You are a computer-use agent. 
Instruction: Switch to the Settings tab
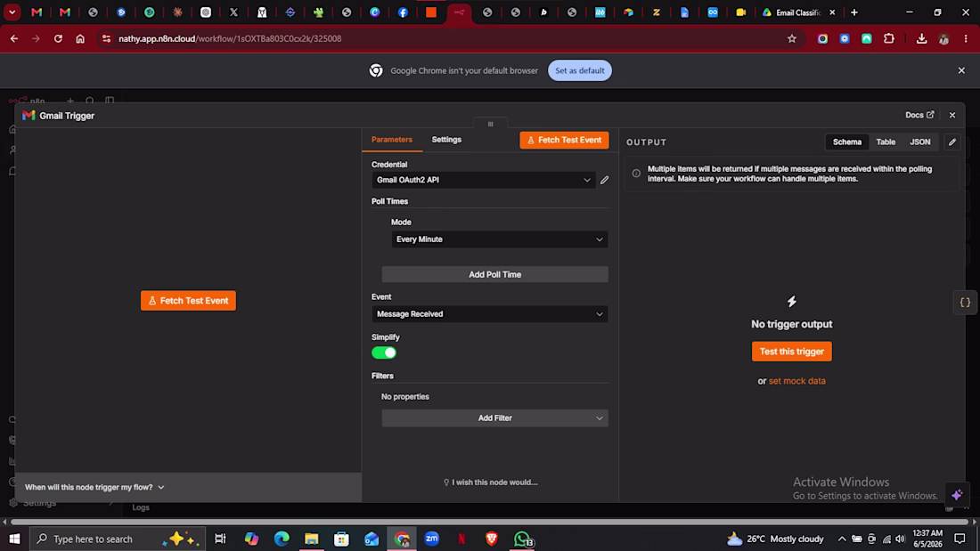coord(446,140)
